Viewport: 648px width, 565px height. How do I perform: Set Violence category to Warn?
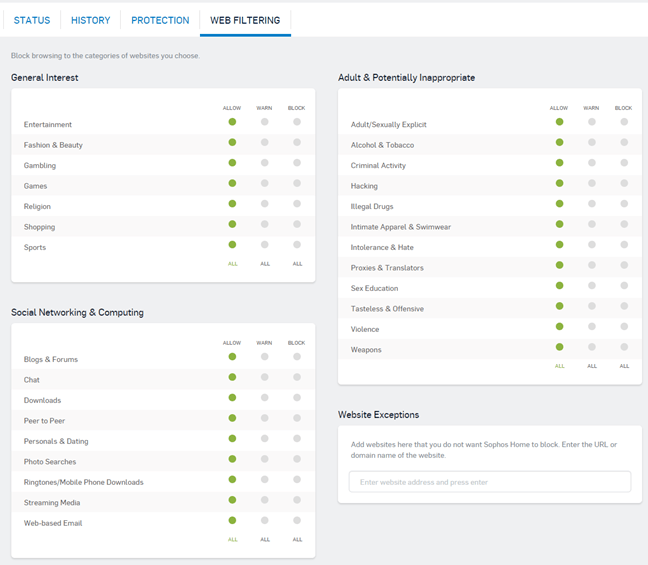coord(592,326)
